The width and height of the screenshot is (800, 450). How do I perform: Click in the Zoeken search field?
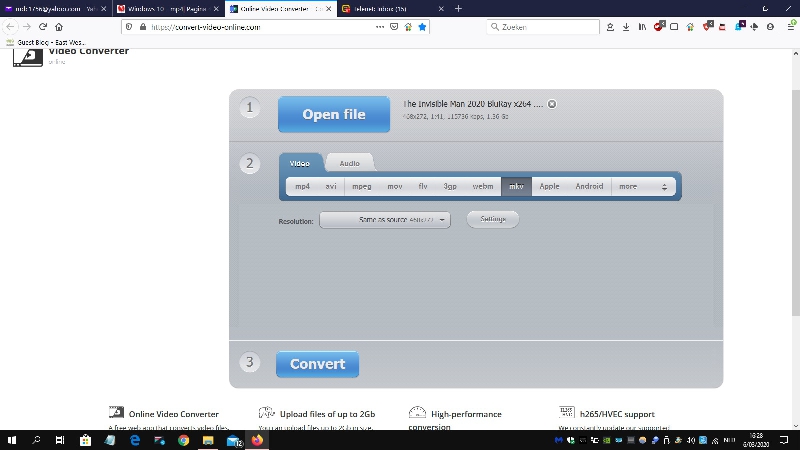(545, 27)
